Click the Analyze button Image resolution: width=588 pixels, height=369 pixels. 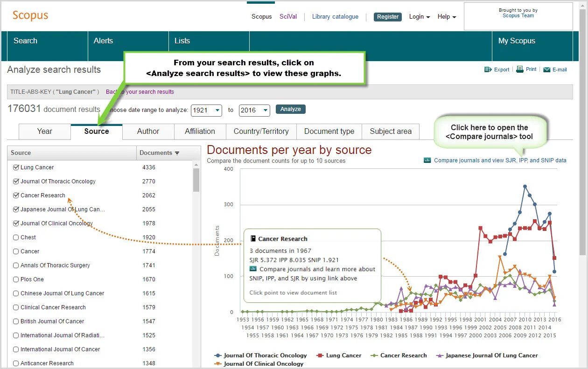point(291,109)
